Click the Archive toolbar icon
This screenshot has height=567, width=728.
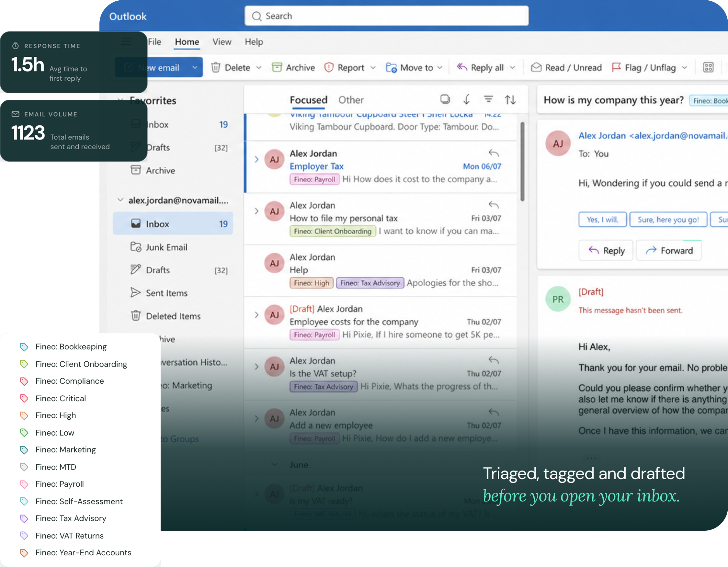click(x=277, y=67)
